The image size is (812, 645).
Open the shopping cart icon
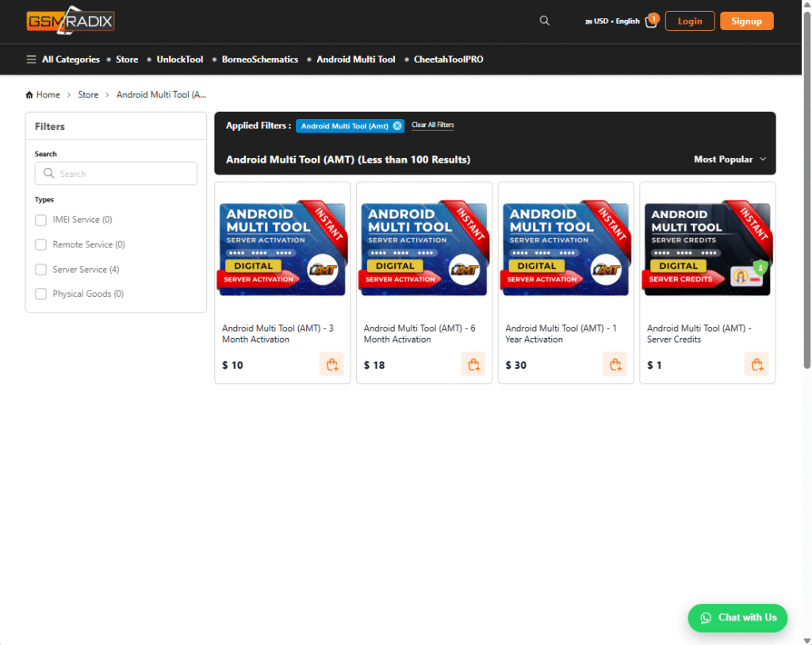(x=651, y=21)
